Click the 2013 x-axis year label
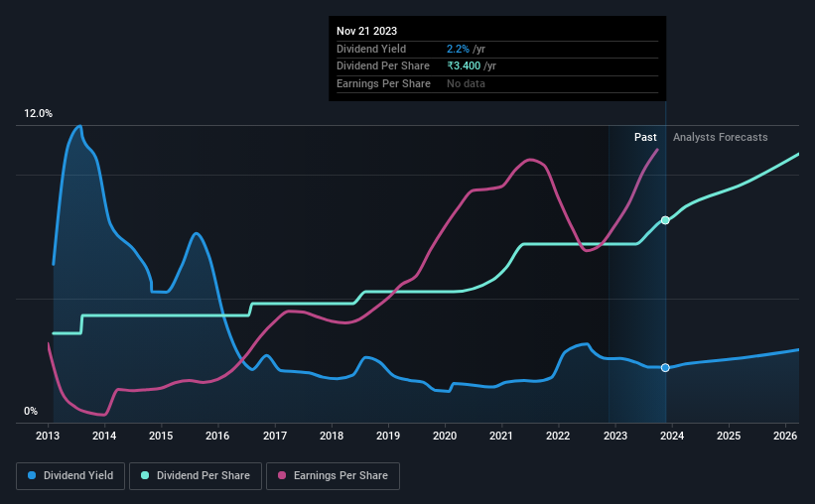This screenshot has width=815, height=504. click(48, 436)
